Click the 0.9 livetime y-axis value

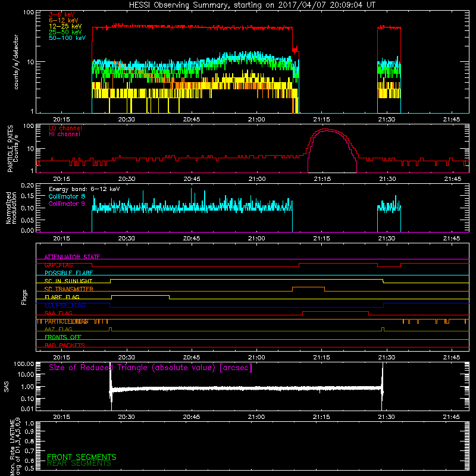(x=29, y=432)
